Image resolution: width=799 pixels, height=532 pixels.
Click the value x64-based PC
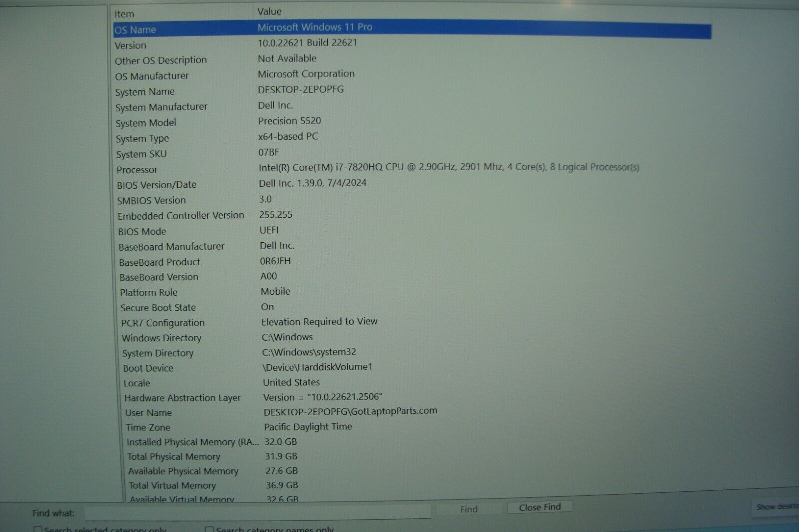click(288, 136)
